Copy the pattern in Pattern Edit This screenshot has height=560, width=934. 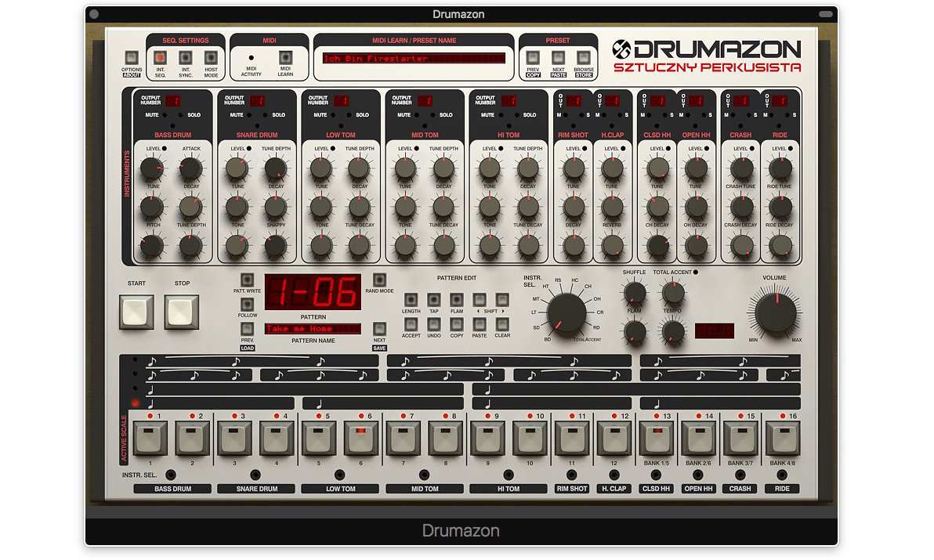click(x=456, y=324)
